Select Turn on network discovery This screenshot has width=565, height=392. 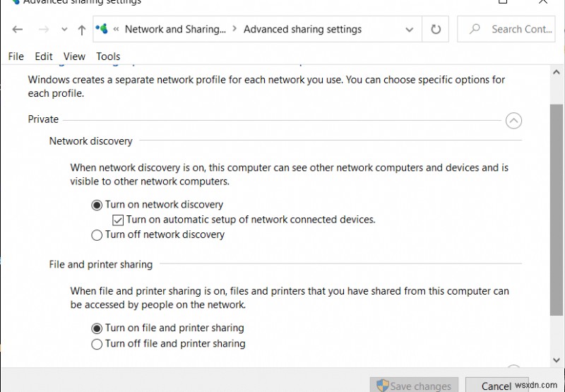click(x=157, y=205)
